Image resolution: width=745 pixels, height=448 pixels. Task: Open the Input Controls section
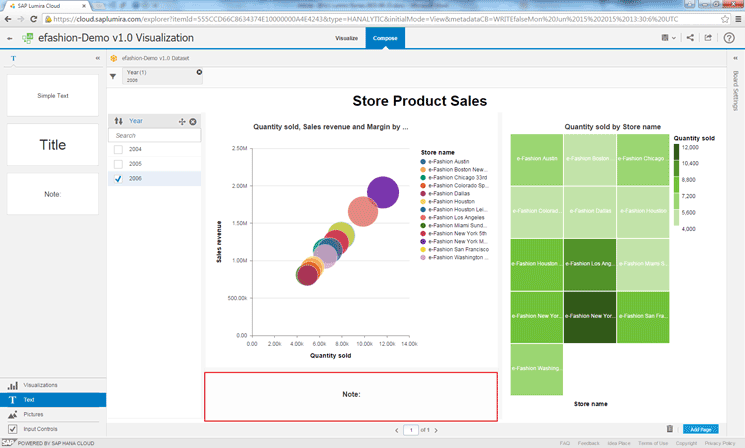coord(53,429)
